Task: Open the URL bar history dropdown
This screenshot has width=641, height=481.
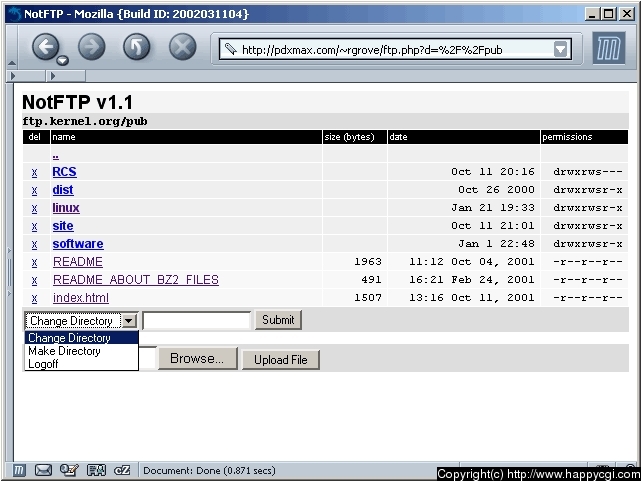Action: [x=561, y=49]
